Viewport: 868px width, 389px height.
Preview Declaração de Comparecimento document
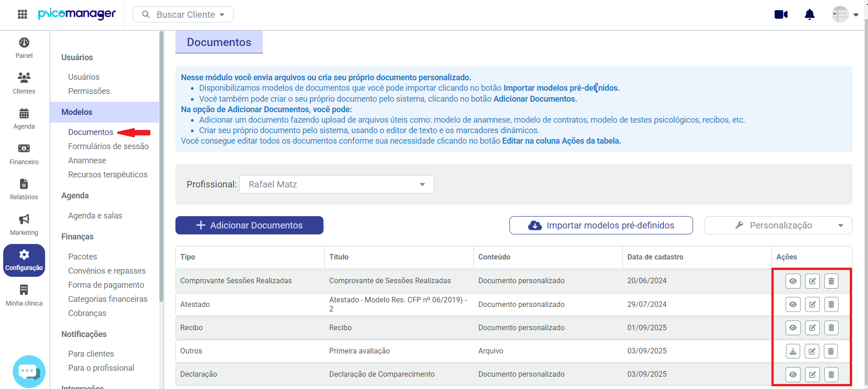pyautogui.click(x=793, y=374)
